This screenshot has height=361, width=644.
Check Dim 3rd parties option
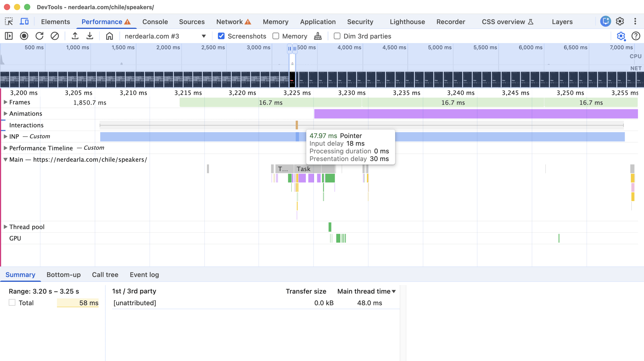[x=337, y=36]
